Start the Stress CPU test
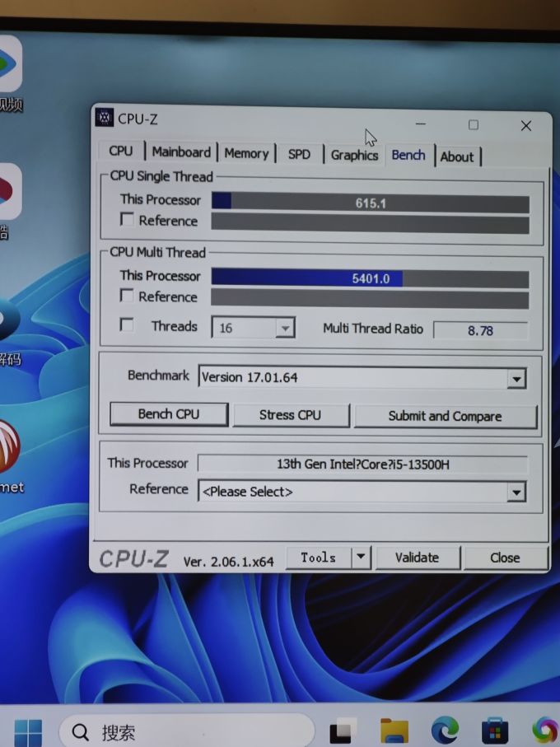The height and width of the screenshot is (747, 560). pos(291,415)
